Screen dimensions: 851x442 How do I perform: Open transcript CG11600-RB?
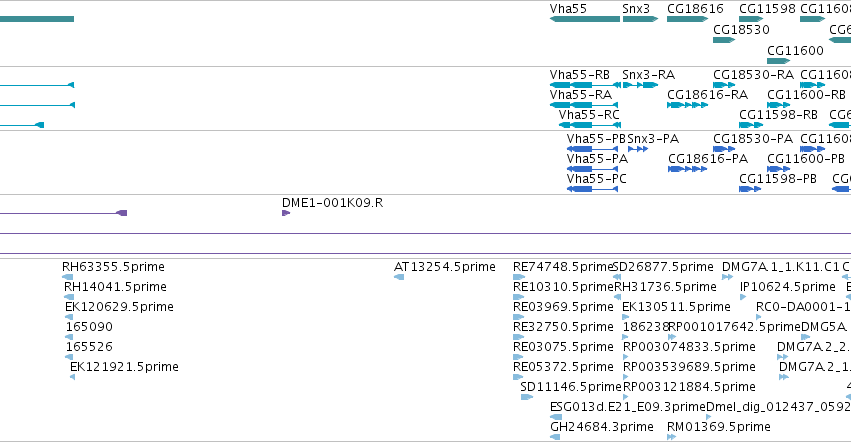[x=779, y=105]
